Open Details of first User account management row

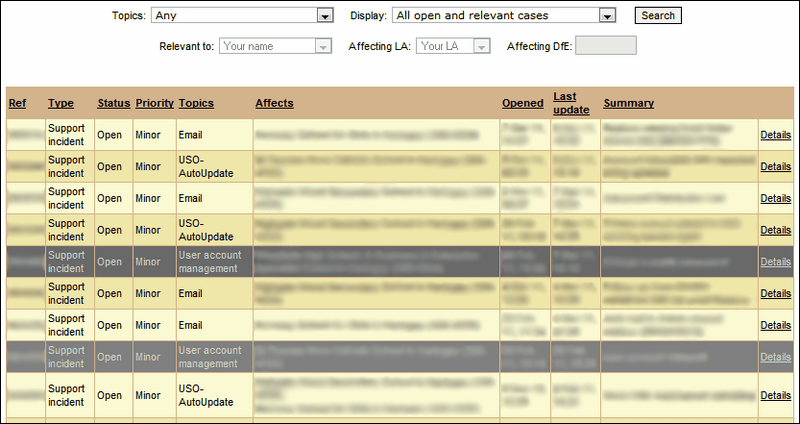[x=776, y=261]
